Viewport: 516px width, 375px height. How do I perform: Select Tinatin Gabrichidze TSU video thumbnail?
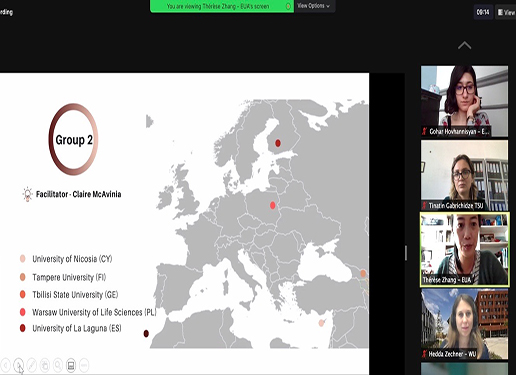point(464,175)
